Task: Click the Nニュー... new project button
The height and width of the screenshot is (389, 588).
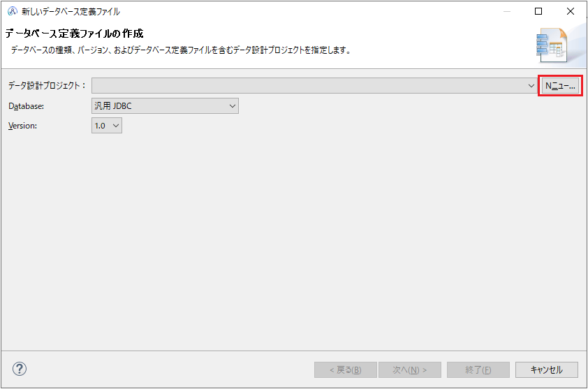Action: [560, 86]
